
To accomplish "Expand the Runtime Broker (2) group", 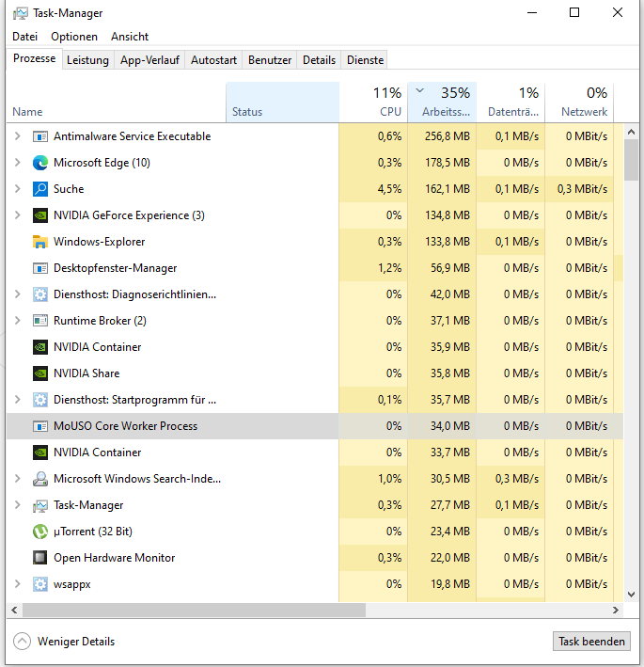I will 18,321.
